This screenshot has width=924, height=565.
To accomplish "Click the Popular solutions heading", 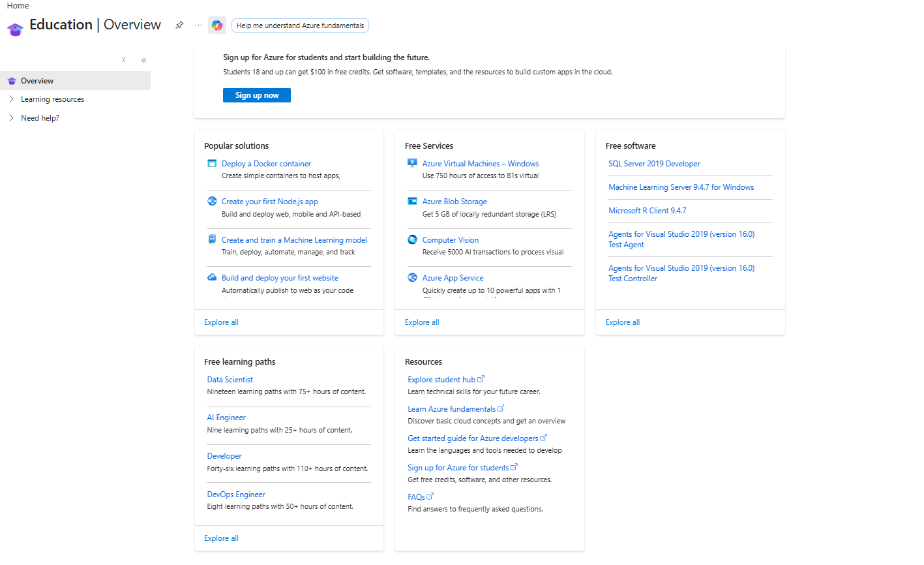I will [x=236, y=146].
